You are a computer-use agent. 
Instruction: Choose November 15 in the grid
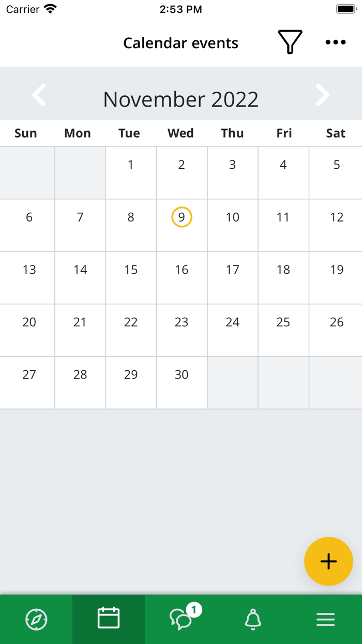pos(131,277)
